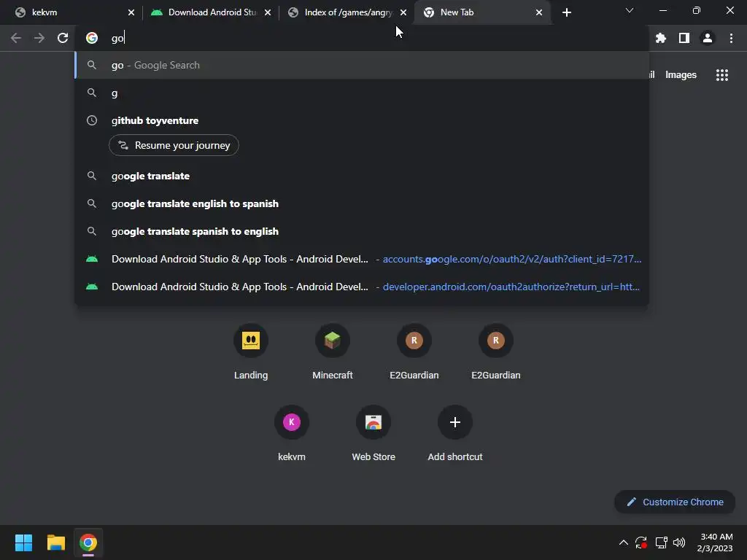Open the accounts.google.com oauth suggestion
Screen dimensions: 747x560
tap(362, 259)
